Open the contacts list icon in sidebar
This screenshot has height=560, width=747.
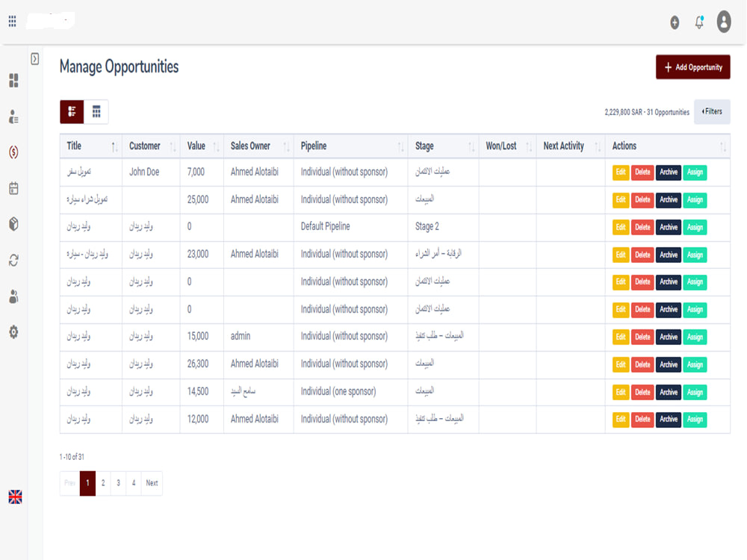[13, 116]
